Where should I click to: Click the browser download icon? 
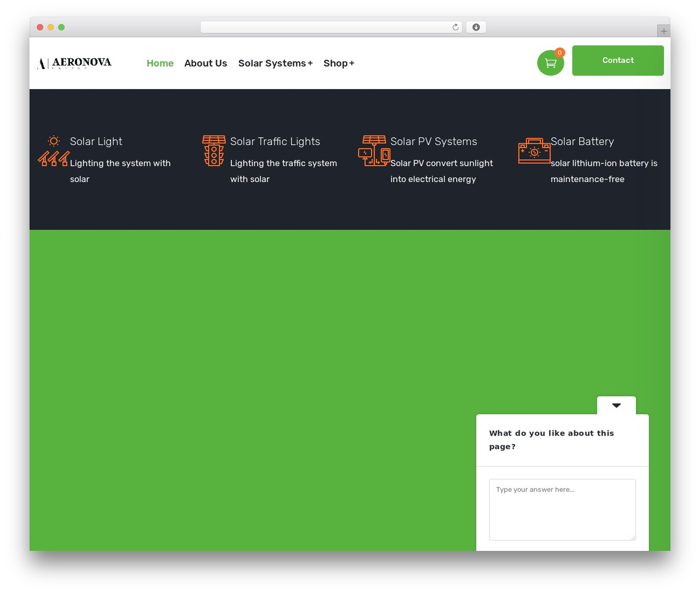pyautogui.click(x=476, y=27)
